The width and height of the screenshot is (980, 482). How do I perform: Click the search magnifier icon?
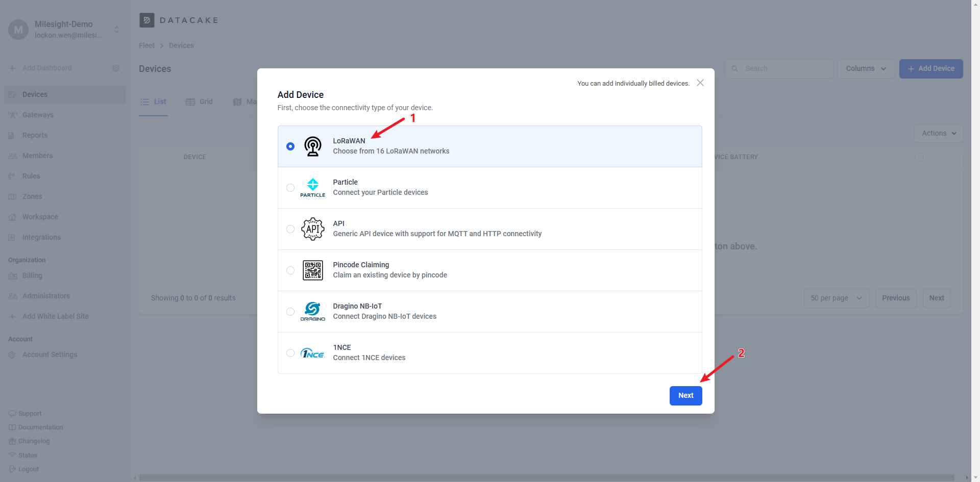pos(735,68)
